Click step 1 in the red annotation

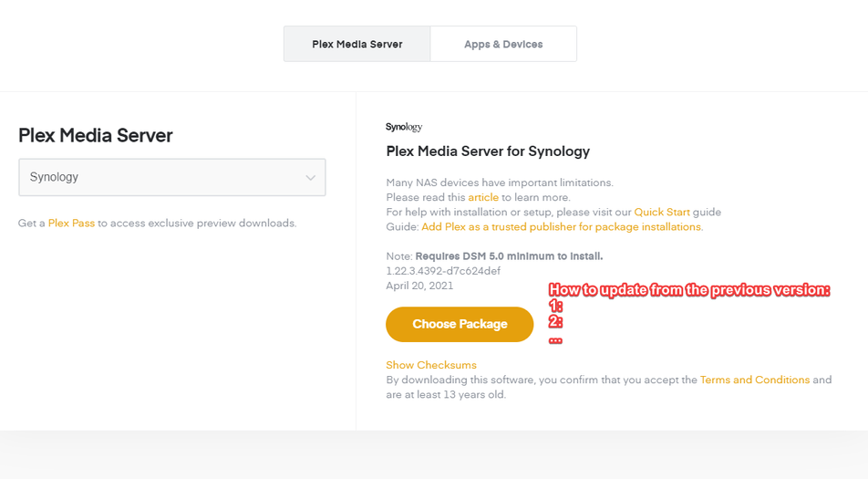tap(555, 306)
